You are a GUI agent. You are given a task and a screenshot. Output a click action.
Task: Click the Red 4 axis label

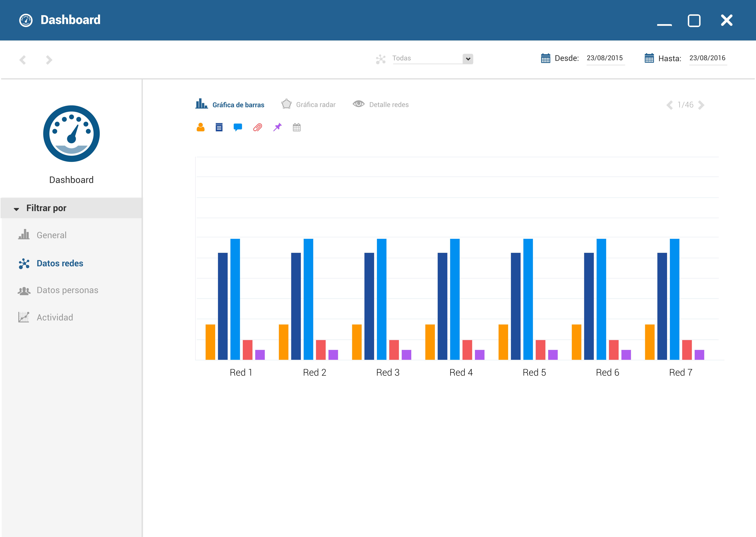461,373
